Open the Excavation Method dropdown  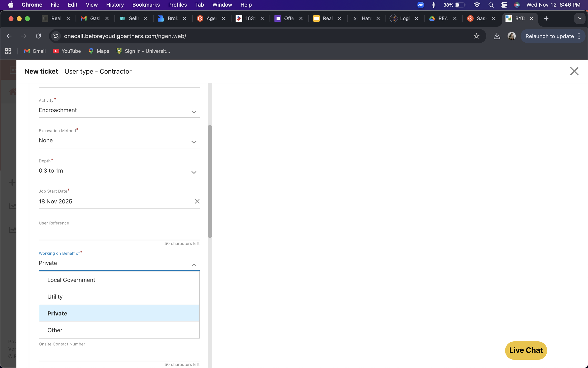tap(194, 142)
